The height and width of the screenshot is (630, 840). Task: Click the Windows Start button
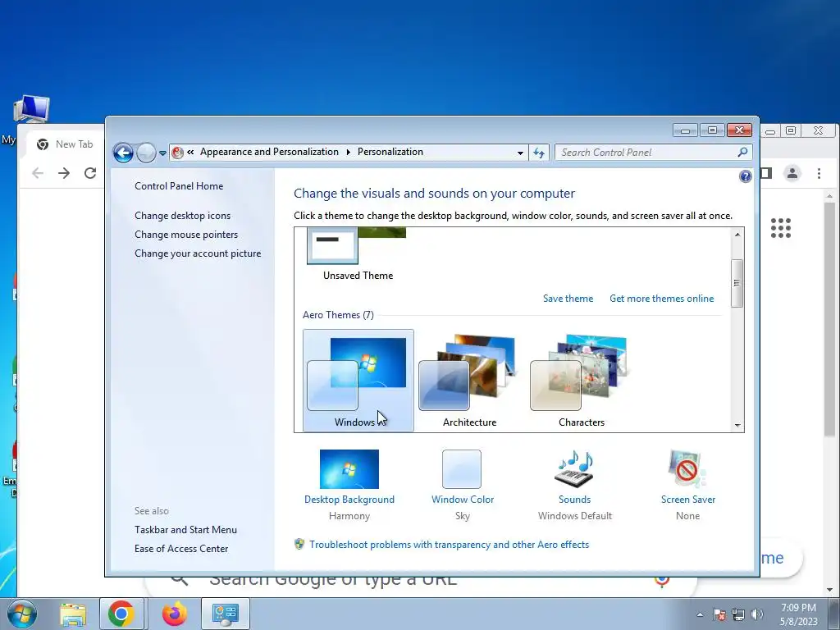22,614
